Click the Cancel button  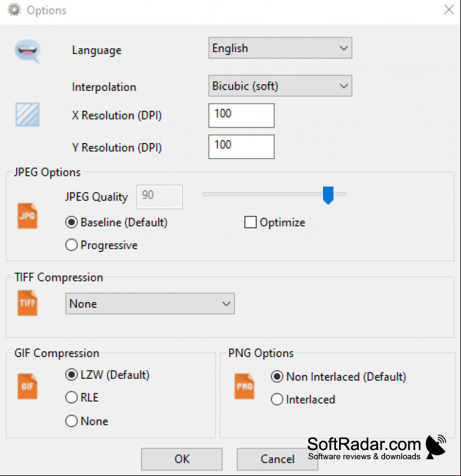coord(277,459)
